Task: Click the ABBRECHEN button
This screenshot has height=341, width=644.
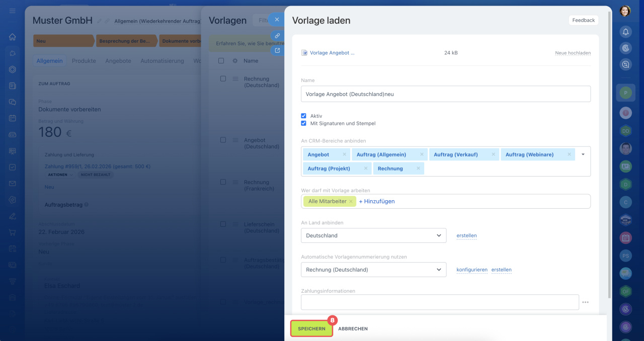Action: click(x=353, y=328)
